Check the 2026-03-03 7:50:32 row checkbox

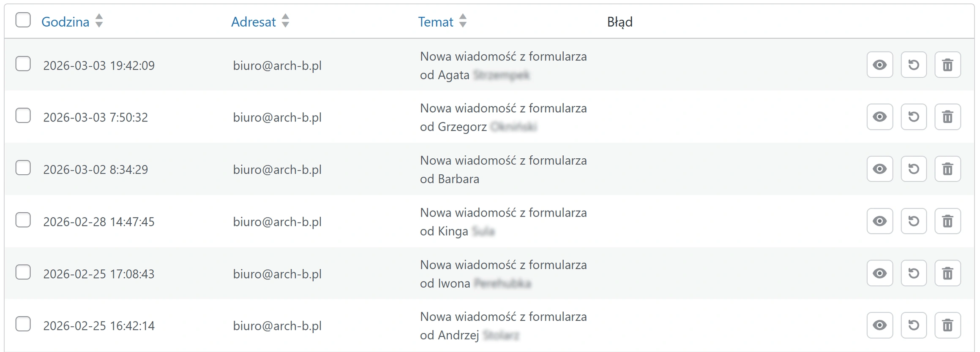[23, 116]
